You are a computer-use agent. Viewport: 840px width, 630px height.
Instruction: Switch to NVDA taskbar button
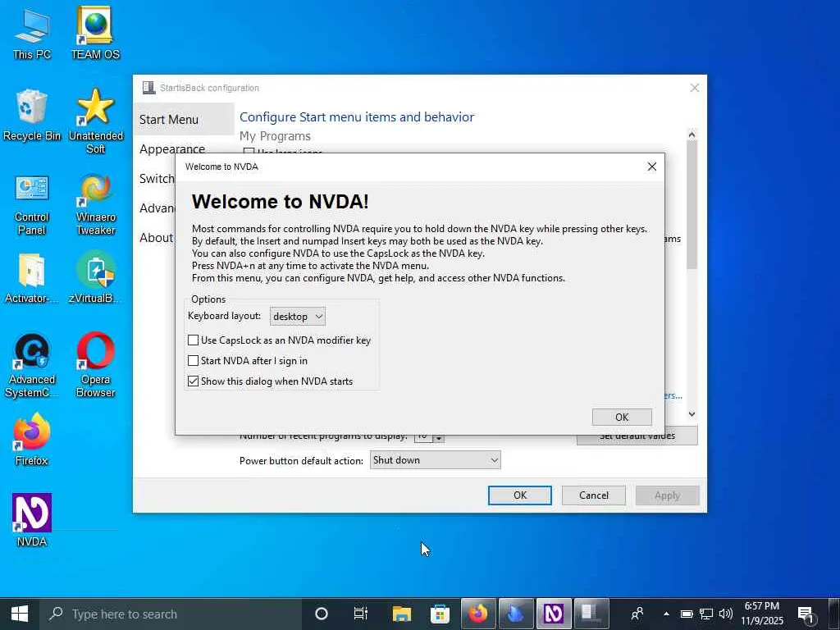(x=554, y=614)
